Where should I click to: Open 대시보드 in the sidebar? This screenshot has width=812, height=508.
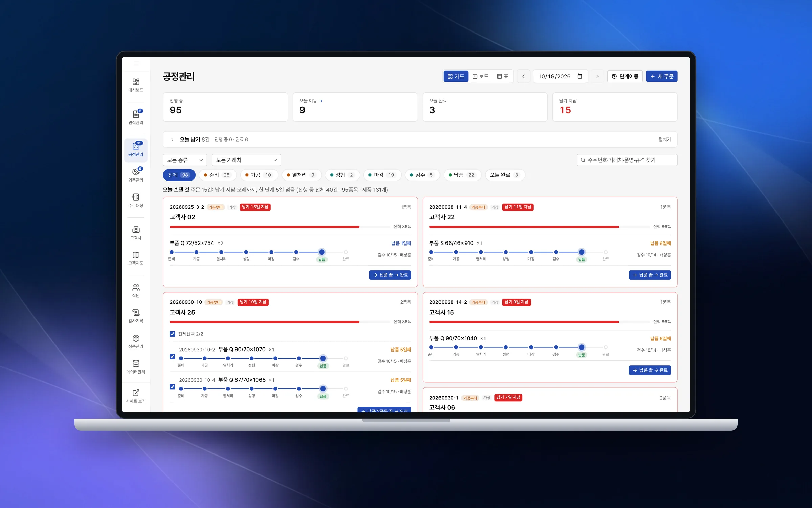[x=136, y=85]
